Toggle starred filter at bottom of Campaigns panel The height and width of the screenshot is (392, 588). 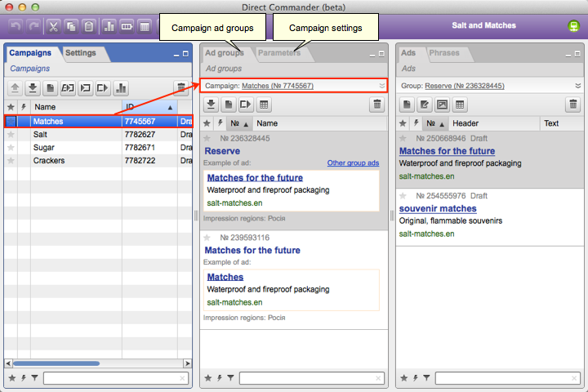tap(12, 378)
